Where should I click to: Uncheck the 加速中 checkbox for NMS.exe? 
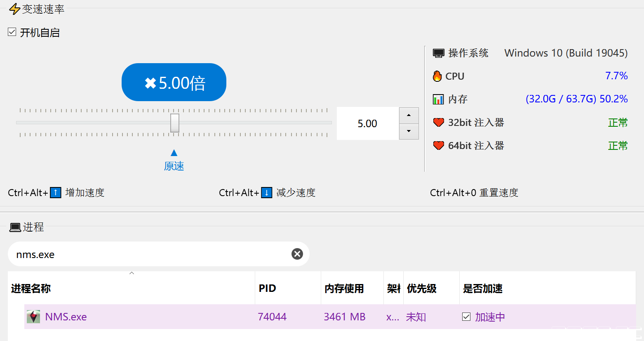[466, 317]
